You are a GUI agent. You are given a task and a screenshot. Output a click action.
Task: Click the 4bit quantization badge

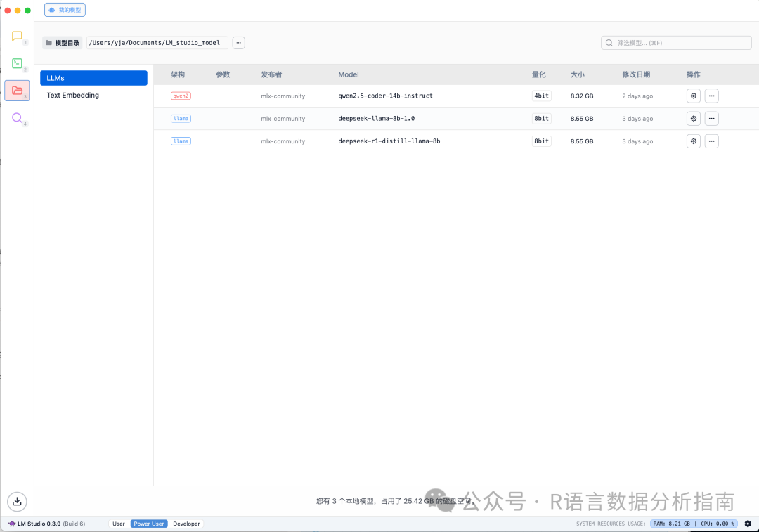click(541, 96)
